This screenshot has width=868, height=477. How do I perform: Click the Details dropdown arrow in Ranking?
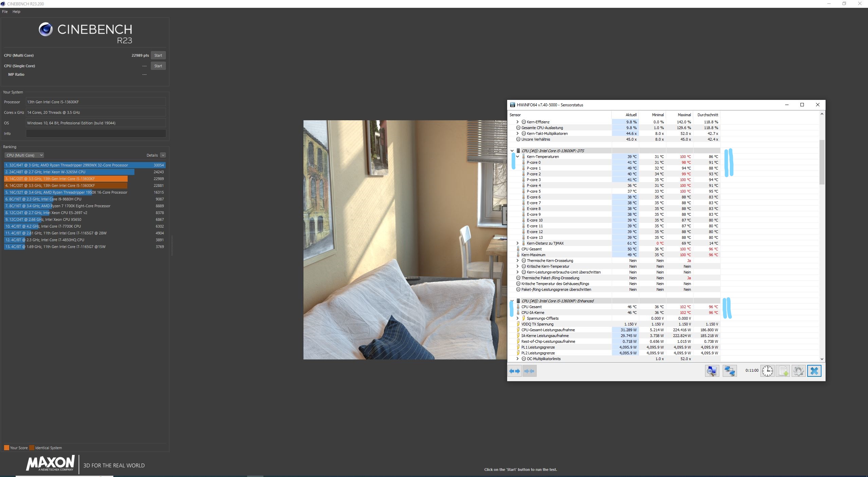coord(163,155)
